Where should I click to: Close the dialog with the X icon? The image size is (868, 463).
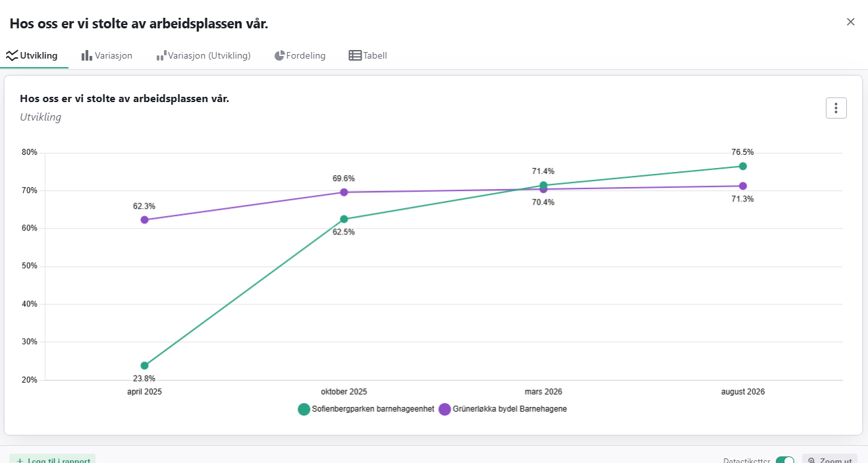click(x=850, y=22)
